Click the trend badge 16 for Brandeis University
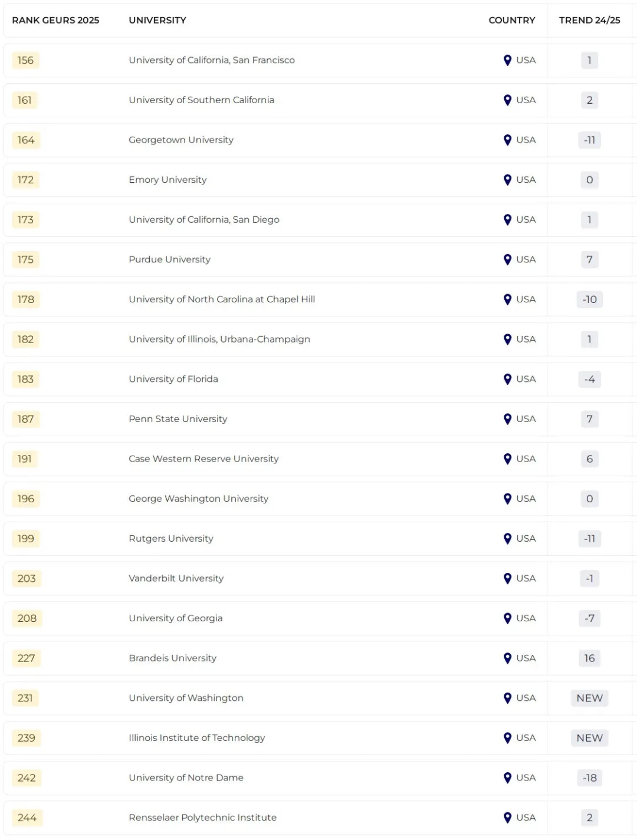The height and width of the screenshot is (840, 637). 589,658
